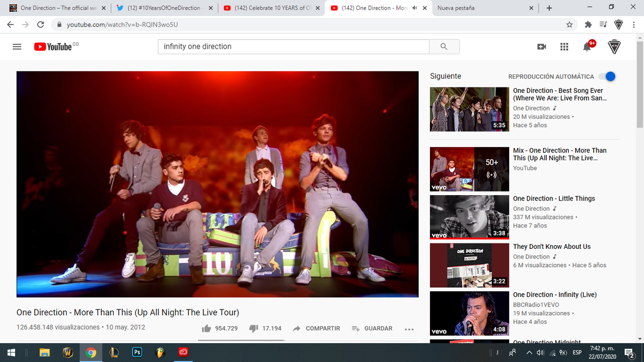
Task: Click the video title 'More Than This'
Action: [x=128, y=312]
